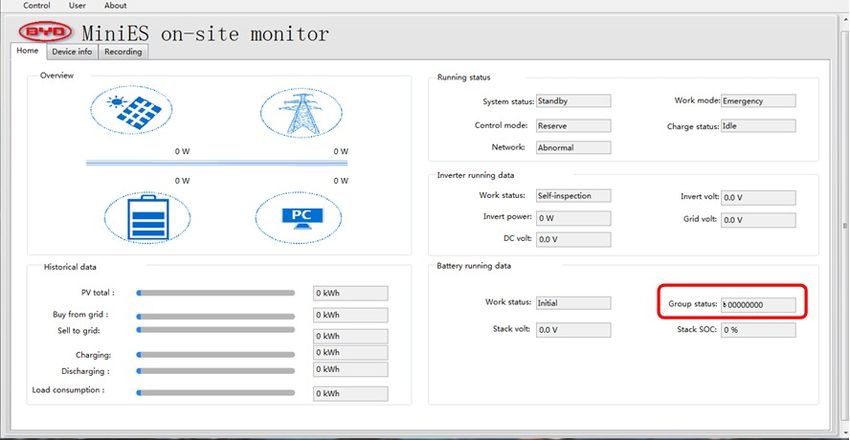The image size is (850, 440).
Task: Click the Historical data section label
Action: (70, 267)
